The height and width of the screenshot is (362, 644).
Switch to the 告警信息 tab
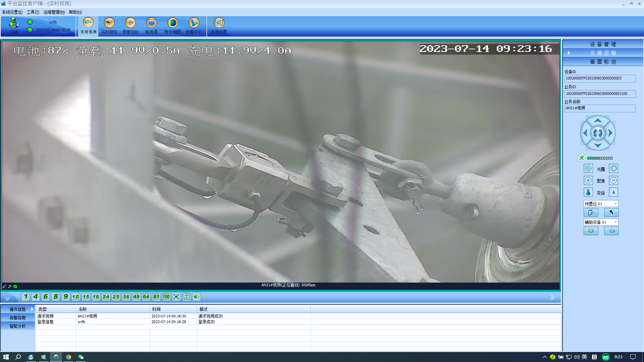point(17,318)
